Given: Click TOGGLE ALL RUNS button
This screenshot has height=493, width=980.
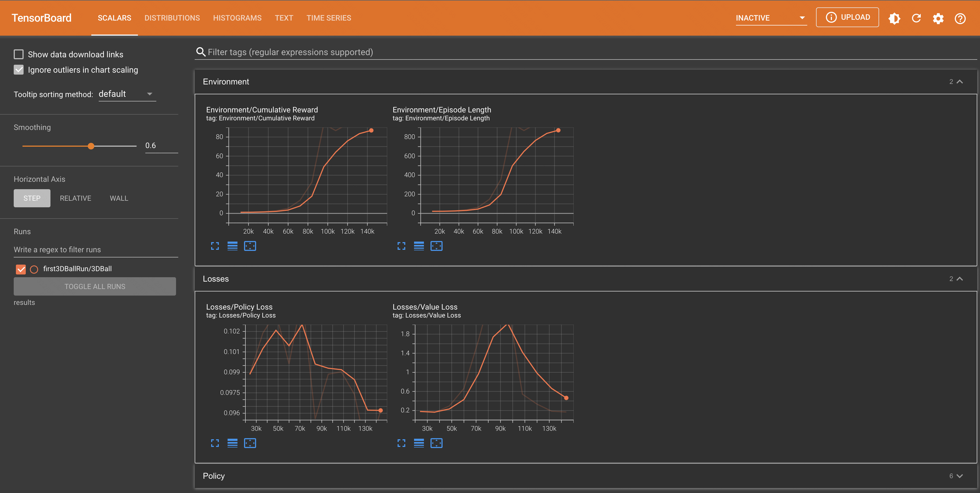Looking at the screenshot, I should click(x=95, y=287).
